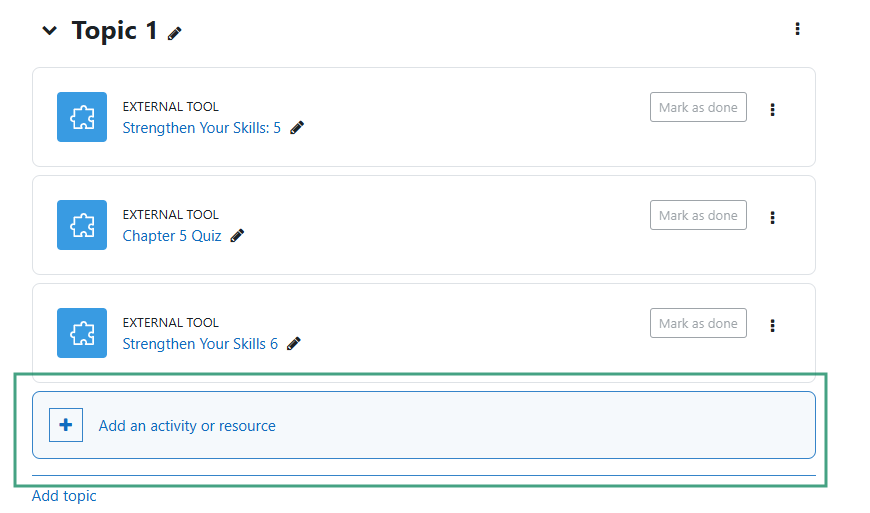Open Strengthen Your Skills 6 link
This screenshot has height=513, width=870.
200,344
